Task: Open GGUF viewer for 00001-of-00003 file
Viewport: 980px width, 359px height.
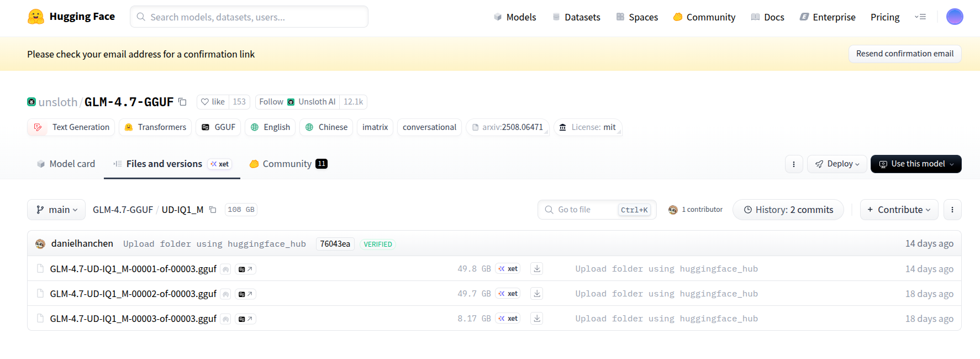Action: pyautogui.click(x=245, y=269)
